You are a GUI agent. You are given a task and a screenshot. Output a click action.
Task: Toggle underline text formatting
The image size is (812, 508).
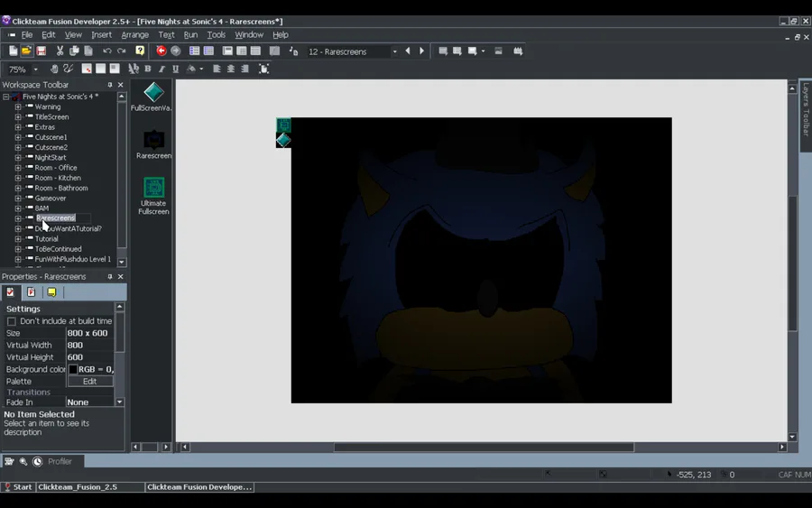[x=176, y=69]
